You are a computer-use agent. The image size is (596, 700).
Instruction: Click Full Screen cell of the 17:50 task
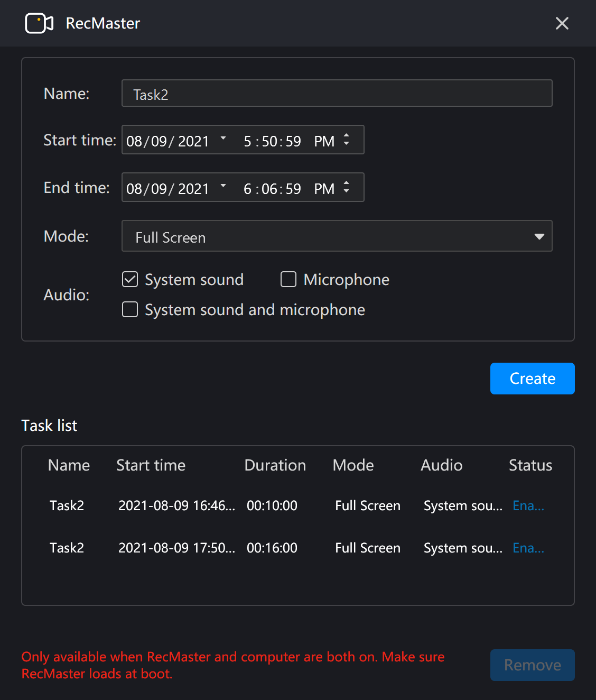coord(368,548)
